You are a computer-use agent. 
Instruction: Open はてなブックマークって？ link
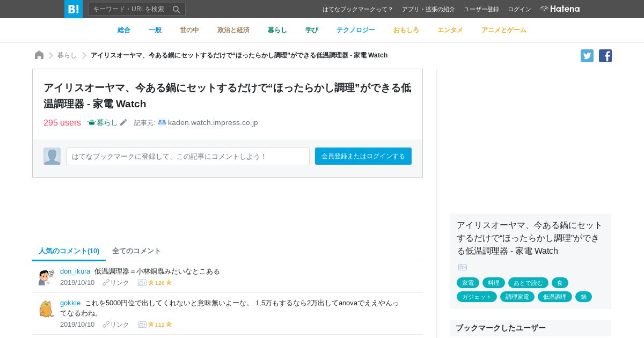point(357,9)
